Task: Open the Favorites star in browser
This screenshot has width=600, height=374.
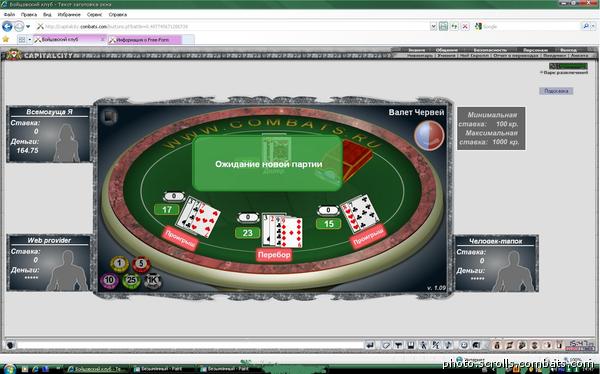Action: click(5, 39)
